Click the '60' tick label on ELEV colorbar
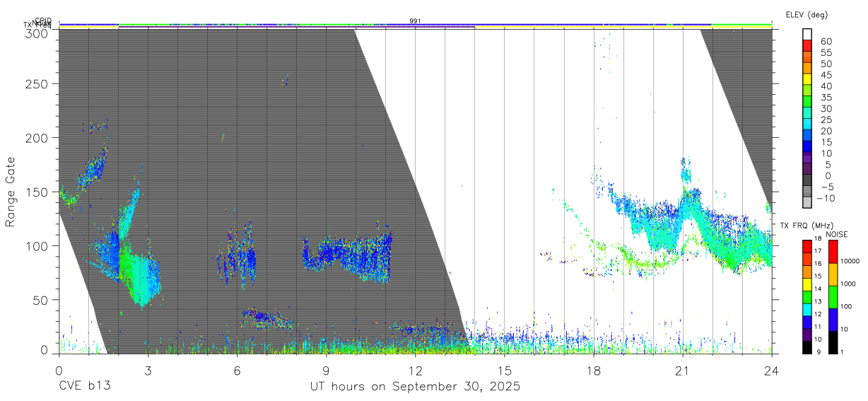The width and height of the screenshot is (868, 401). pyautogui.click(x=825, y=41)
